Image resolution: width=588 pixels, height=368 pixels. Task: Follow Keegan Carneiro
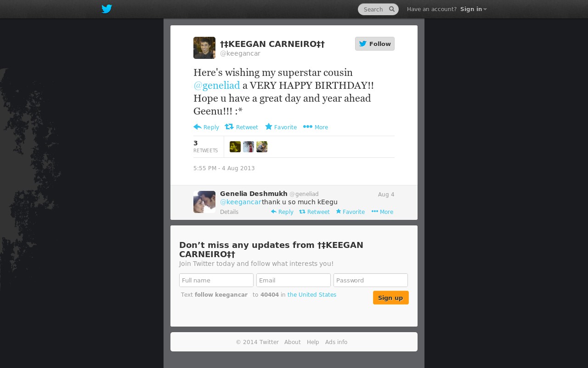click(375, 44)
